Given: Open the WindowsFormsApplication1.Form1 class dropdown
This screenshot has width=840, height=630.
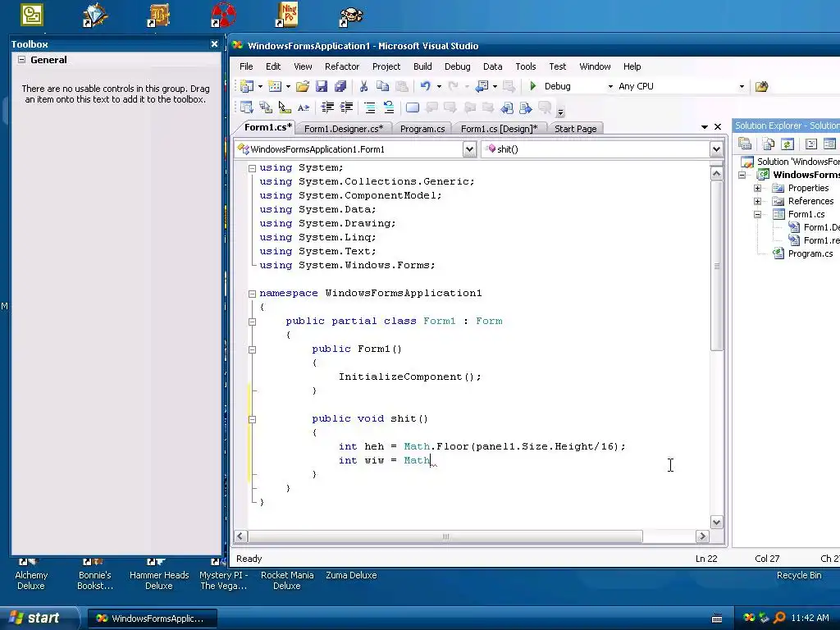Looking at the screenshot, I should coord(469,149).
